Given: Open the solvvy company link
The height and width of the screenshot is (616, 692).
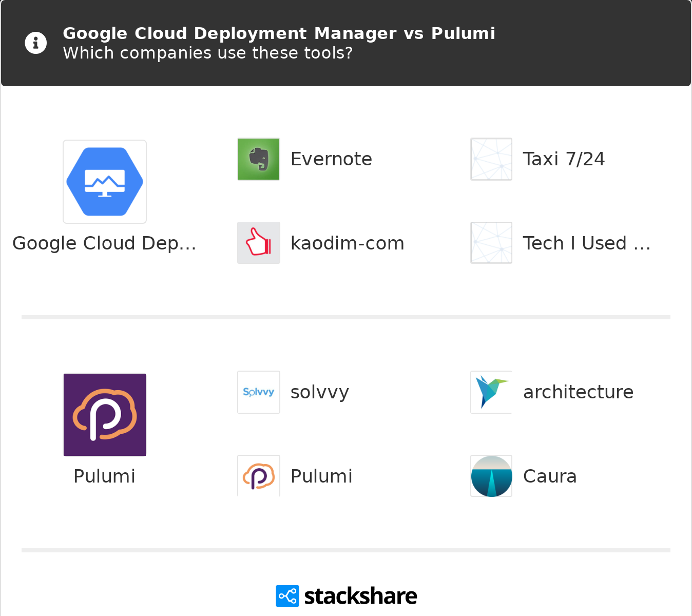Looking at the screenshot, I should [319, 392].
